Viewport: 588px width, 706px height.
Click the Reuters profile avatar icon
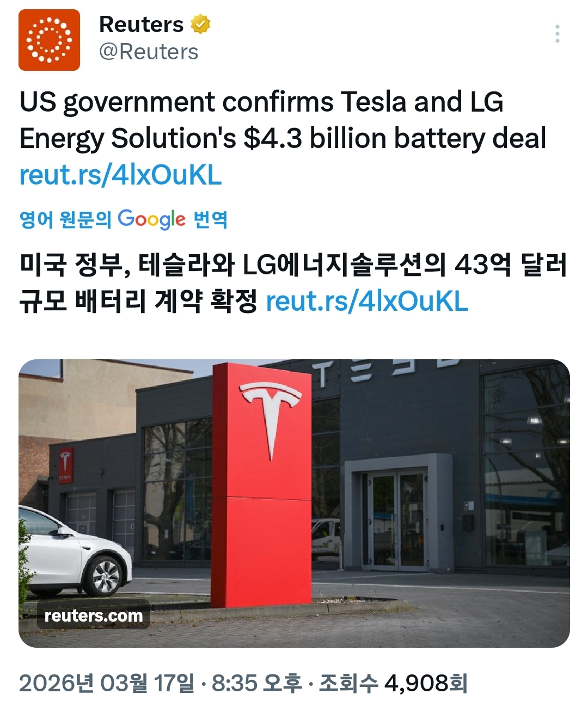(x=48, y=39)
